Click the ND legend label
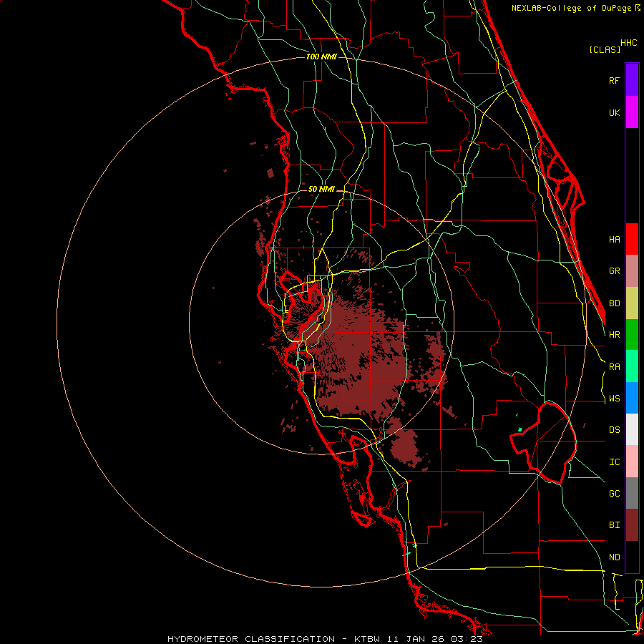The image size is (644, 644). [614, 557]
